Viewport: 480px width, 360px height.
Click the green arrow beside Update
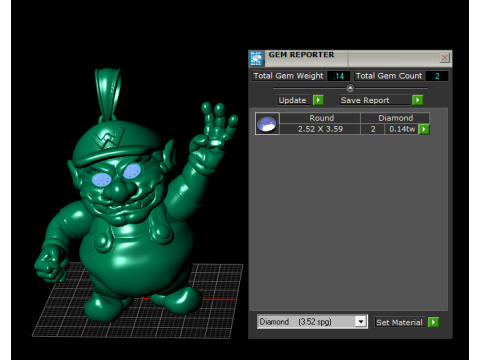tap(318, 100)
